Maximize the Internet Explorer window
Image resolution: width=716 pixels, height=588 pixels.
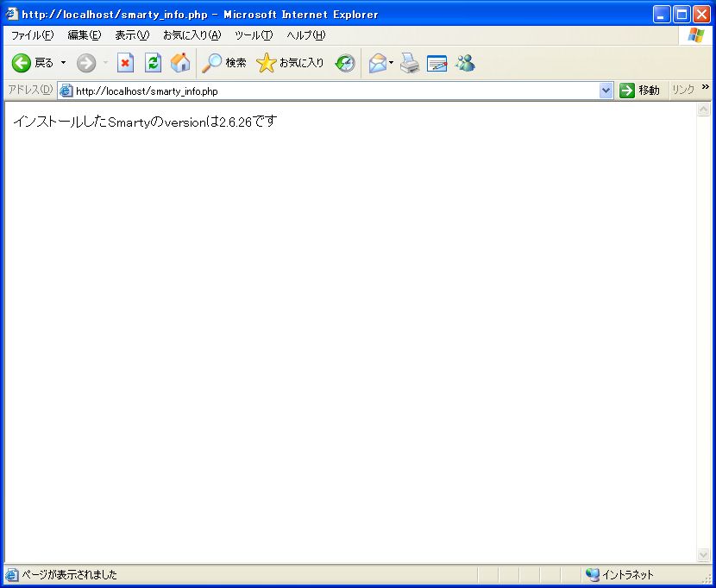(681, 14)
